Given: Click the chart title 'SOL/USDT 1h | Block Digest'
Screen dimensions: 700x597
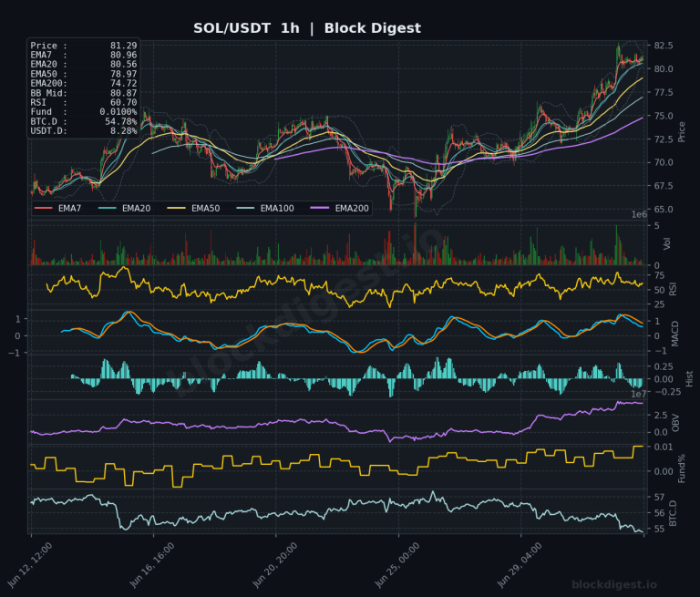Looking at the screenshot, I should click(306, 28).
